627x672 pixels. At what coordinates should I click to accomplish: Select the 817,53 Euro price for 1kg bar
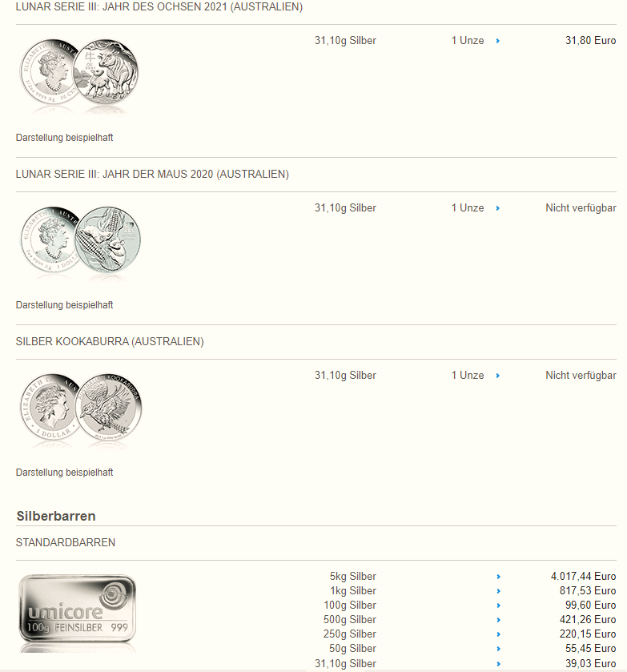click(x=588, y=591)
